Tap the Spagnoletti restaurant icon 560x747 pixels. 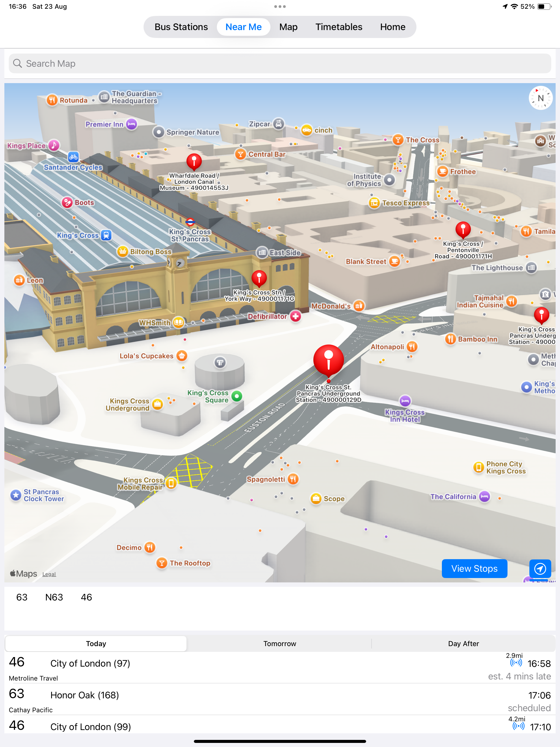[x=293, y=479]
